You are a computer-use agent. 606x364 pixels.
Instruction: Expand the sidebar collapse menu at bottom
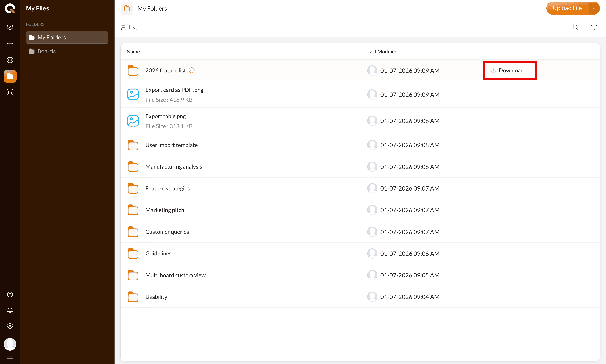[x=10, y=358]
